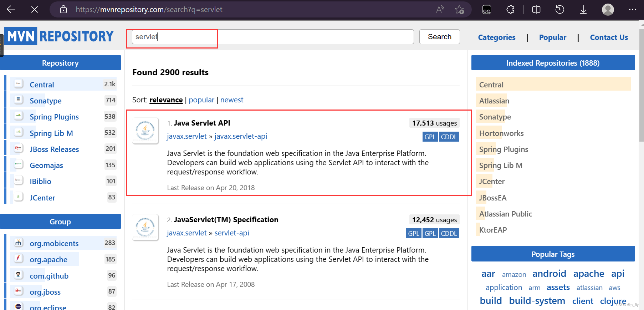Select the apache popular tag

pos(589,274)
